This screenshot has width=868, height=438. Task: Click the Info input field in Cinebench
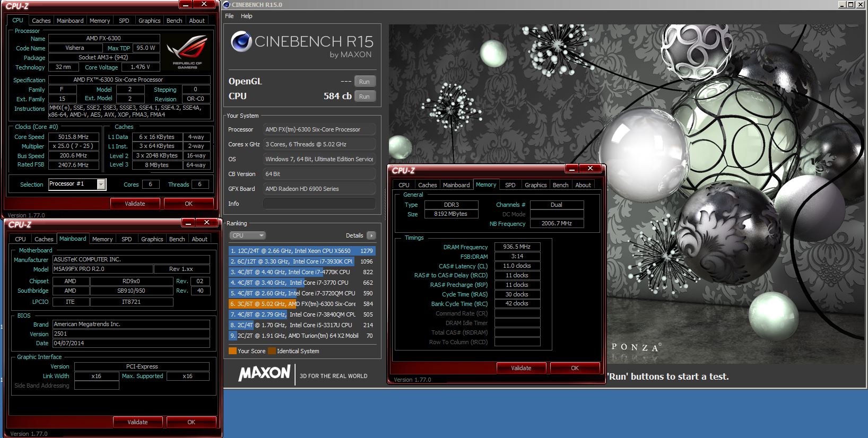(319, 204)
